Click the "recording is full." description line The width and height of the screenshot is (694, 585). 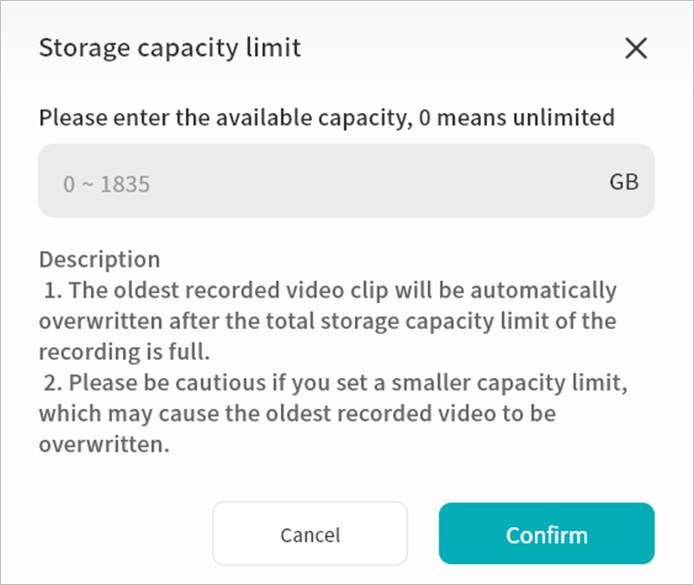[x=126, y=353]
